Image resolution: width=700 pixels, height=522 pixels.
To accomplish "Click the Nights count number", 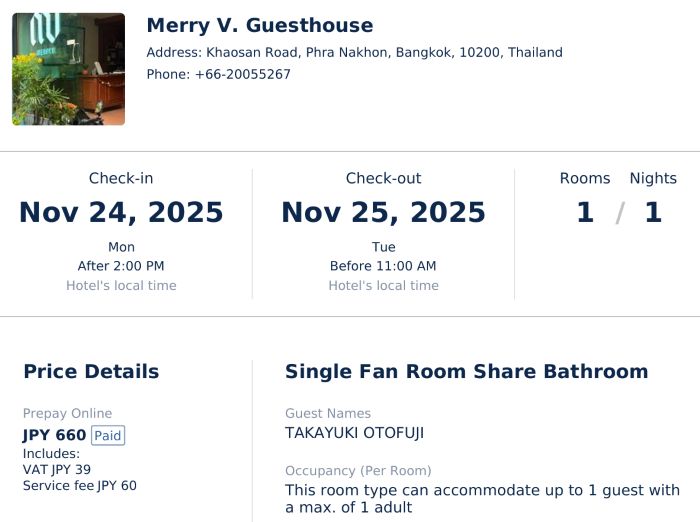I will click(x=653, y=213).
